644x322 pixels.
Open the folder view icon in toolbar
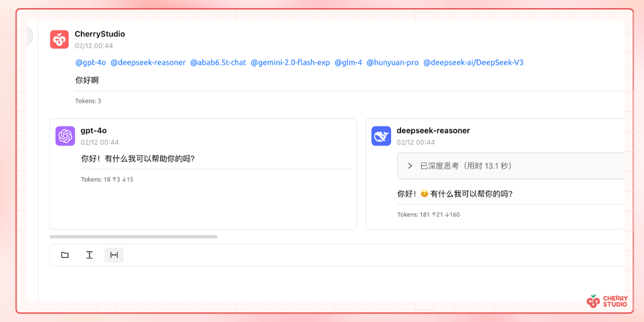click(65, 255)
